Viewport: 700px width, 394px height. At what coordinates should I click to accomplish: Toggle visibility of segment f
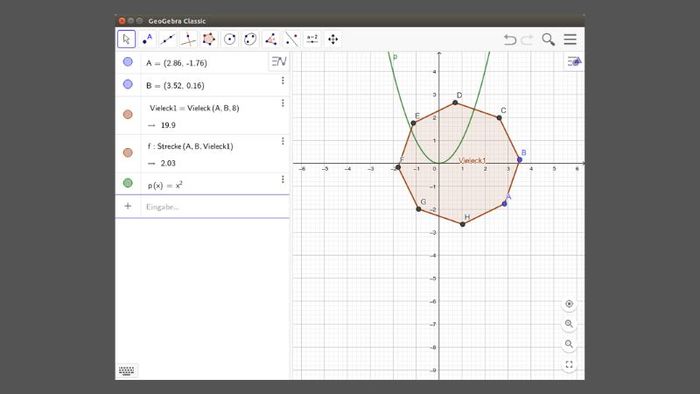[128, 153]
